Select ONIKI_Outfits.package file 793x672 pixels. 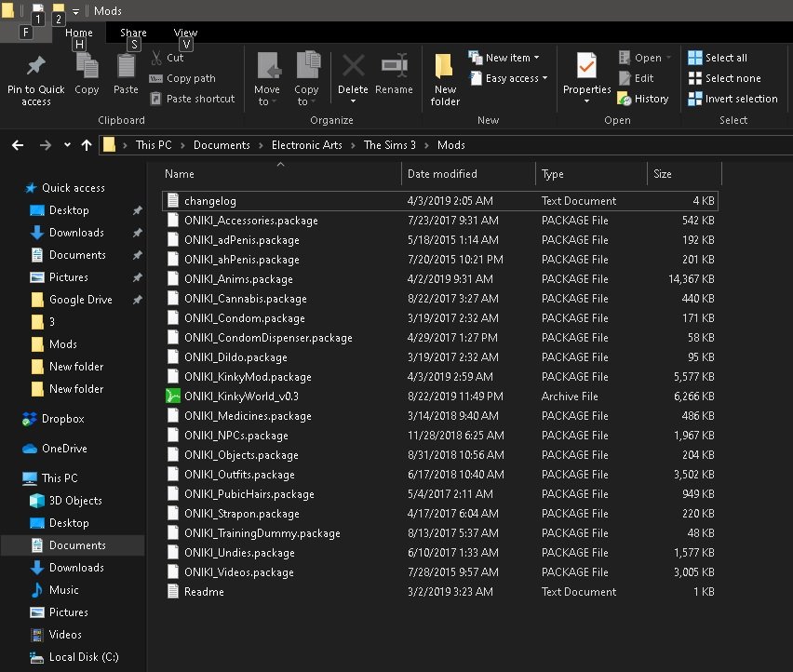coord(440,475)
